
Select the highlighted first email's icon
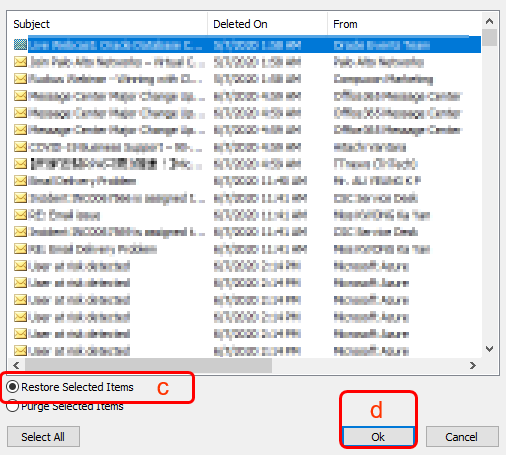[x=20, y=45]
